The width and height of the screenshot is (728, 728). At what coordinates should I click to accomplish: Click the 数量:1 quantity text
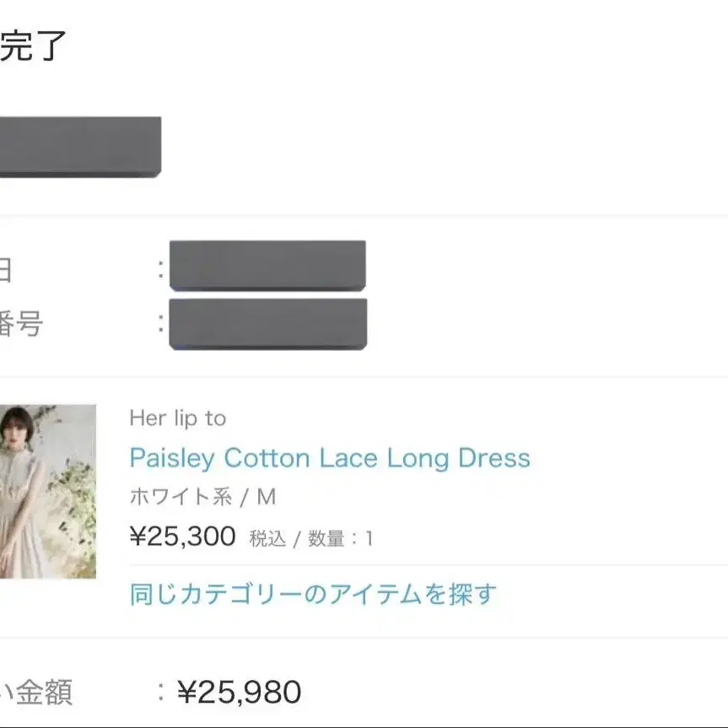340,538
